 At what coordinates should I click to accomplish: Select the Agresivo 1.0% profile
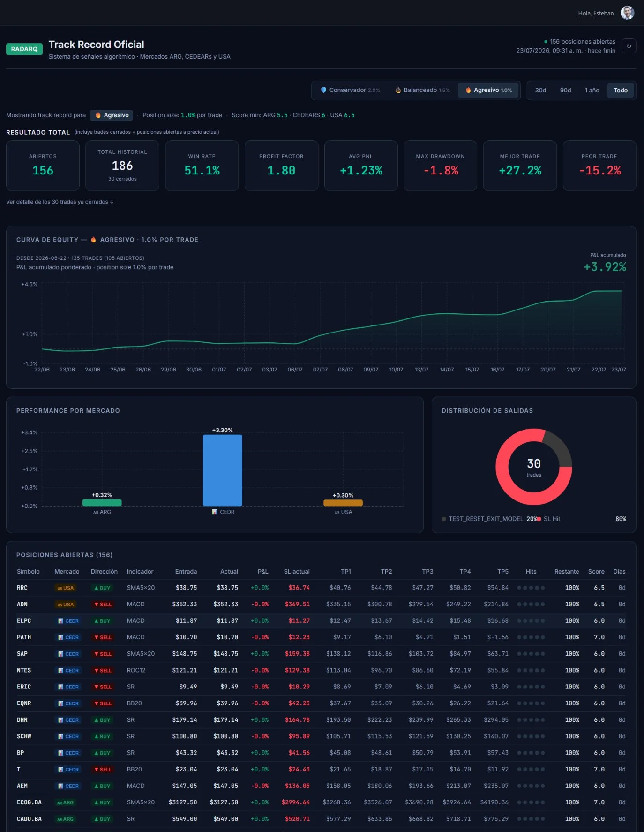(x=488, y=90)
